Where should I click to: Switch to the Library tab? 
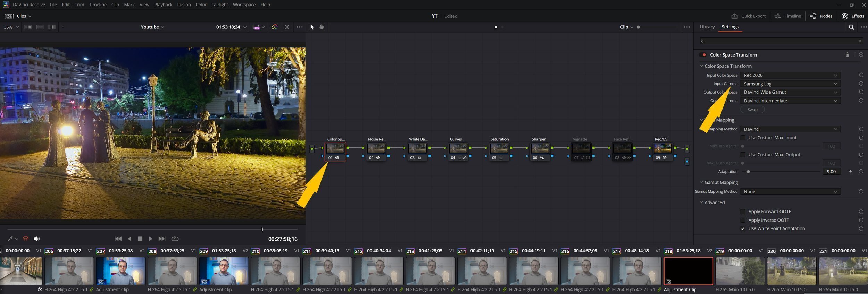pyautogui.click(x=707, y=27)
